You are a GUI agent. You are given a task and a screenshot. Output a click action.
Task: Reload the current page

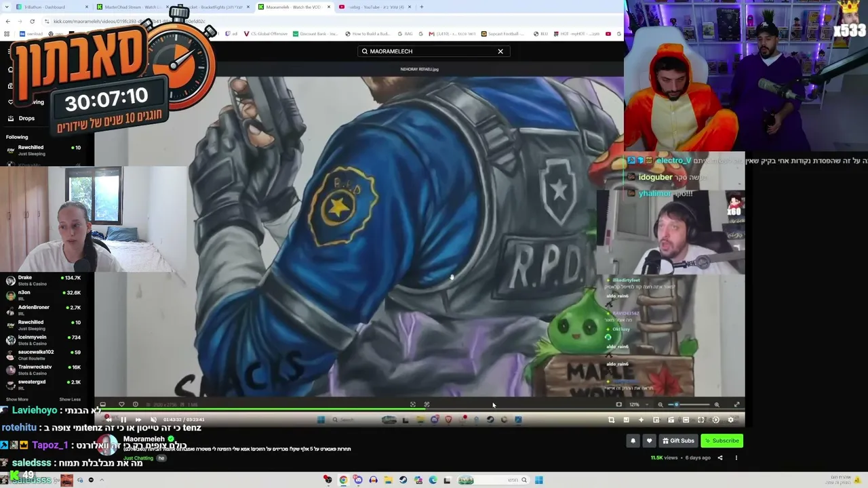[32, 21]
